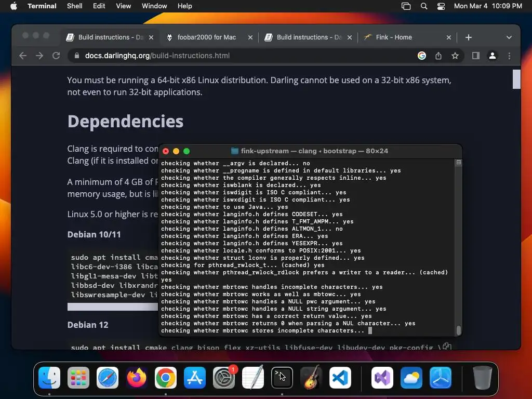This screenshot has width=532, height=399.
Task: Click the Stage Manager menu bar icon
Action: point(406,6)
